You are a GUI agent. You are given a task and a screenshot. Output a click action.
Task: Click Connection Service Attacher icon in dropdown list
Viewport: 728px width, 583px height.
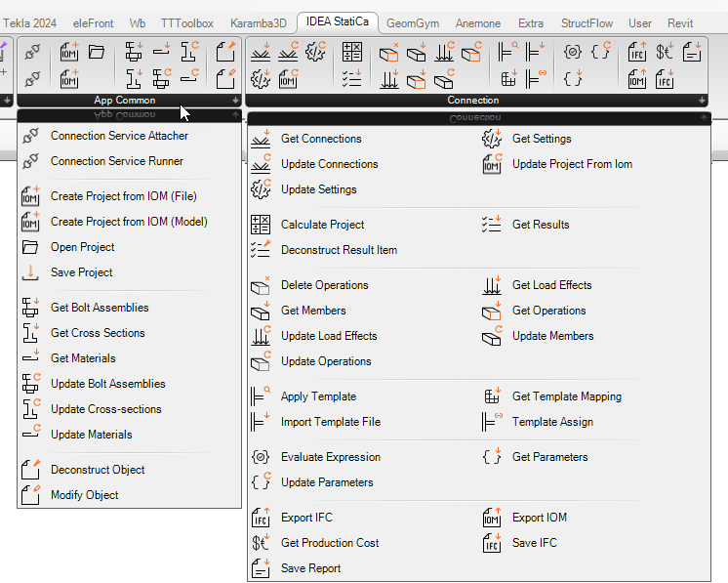pos(31,137)
